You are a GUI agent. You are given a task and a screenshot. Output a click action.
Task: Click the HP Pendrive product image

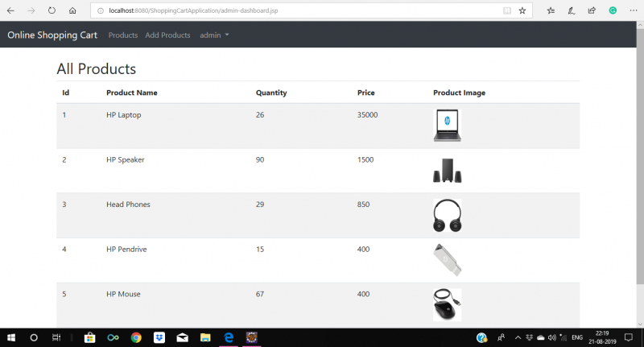(x=448, y=260)
